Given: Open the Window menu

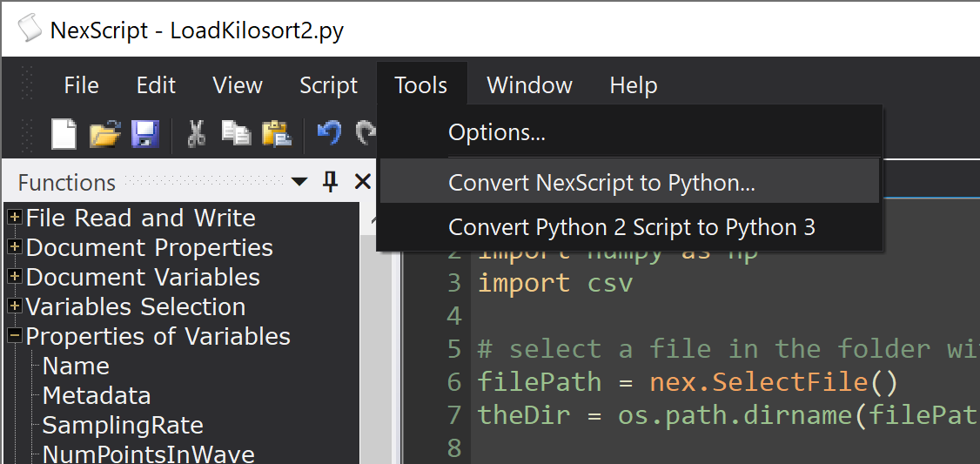Looking at the screenshot, I should [x=529, y=85].
